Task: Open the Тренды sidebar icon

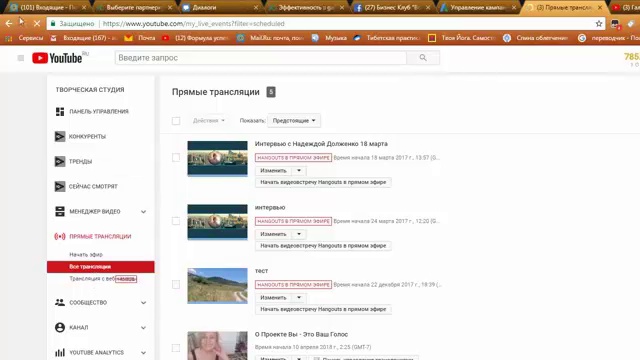Action: pyautogui.click(x=60, y=162)
